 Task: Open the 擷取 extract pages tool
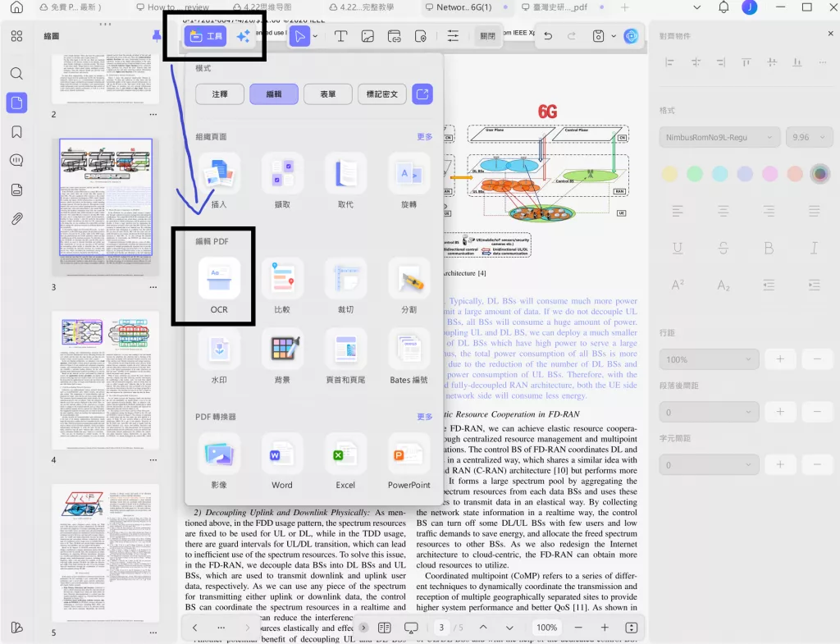click(x=282, y=180)
